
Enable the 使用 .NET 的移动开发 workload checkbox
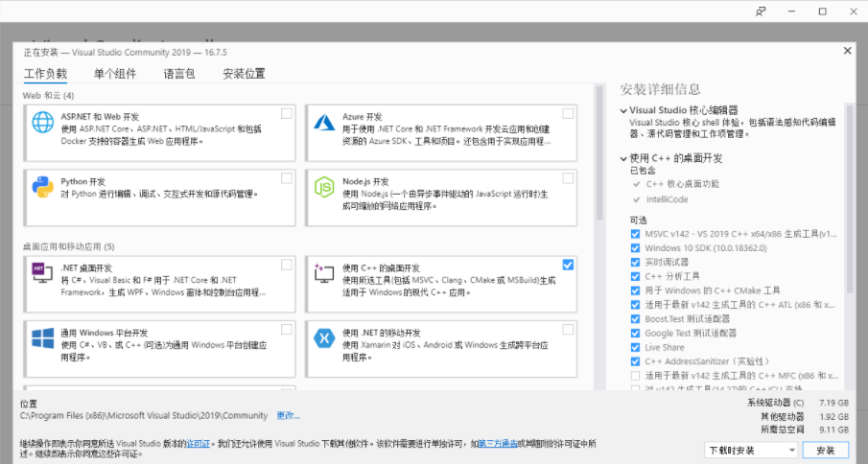568,330
